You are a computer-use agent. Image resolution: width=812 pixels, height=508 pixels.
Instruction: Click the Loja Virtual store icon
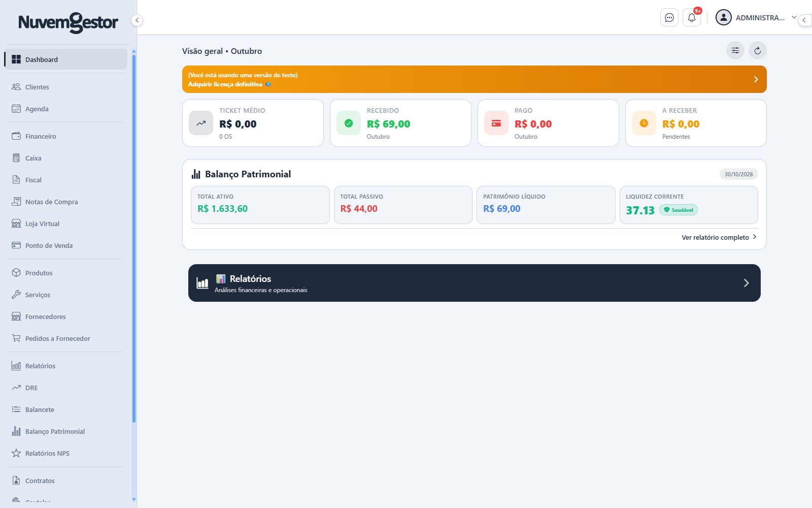(x=16, y=224)
